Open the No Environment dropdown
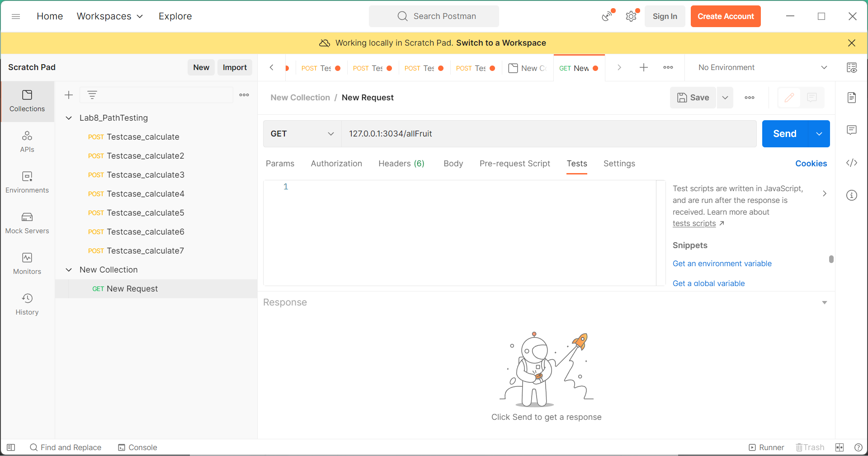 (762, 67)
